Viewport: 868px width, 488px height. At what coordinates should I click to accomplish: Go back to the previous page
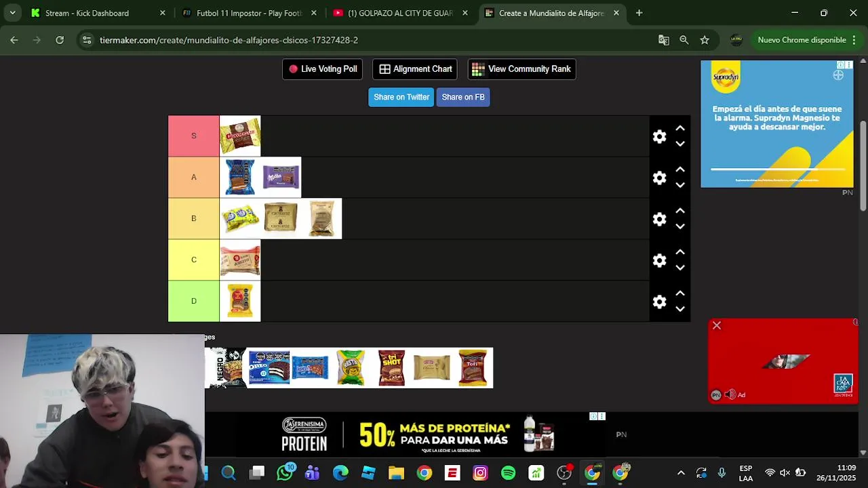(14, 40)
